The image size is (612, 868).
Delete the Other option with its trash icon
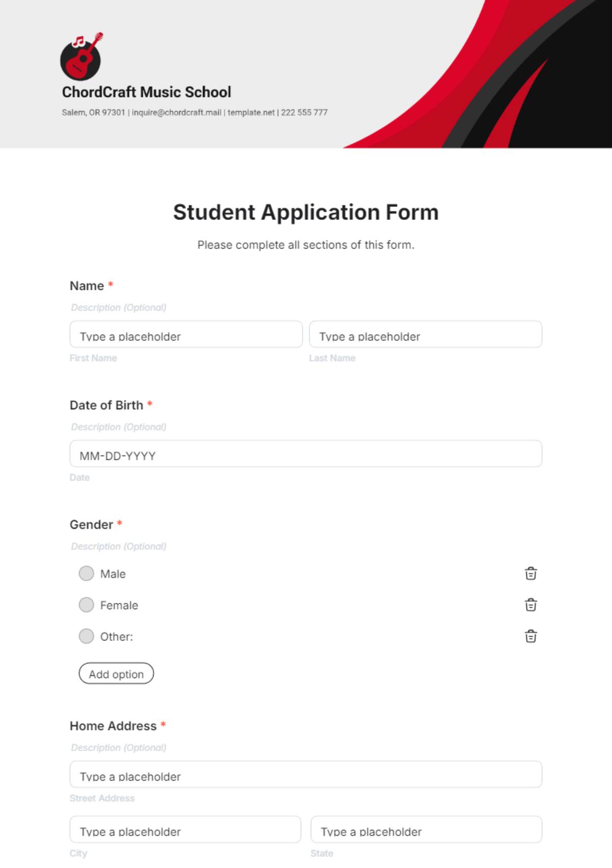tap(530, 636)
